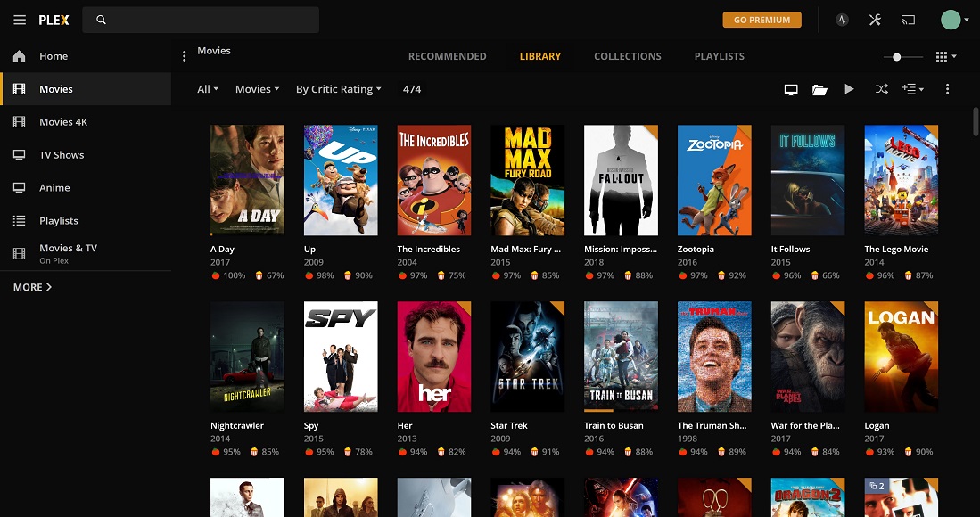This screenshot has height=517, width=980.
Task: Open Plex settings via wrench icon
Action: click(x=875, y=19)
